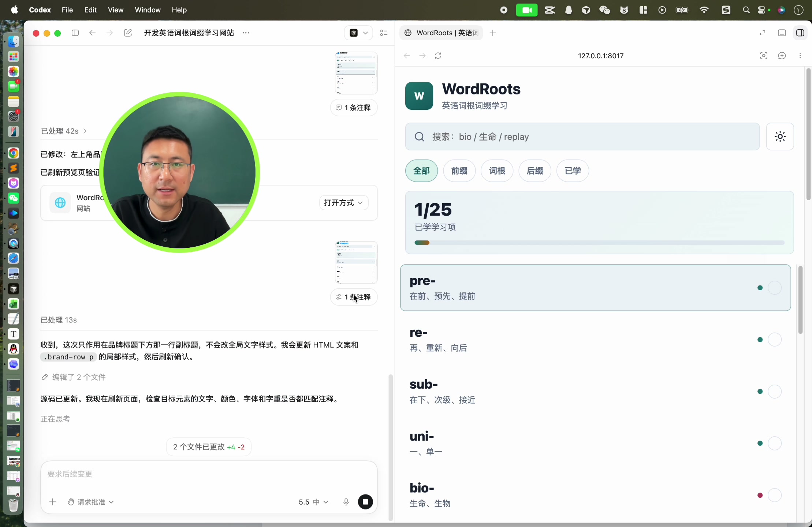Add an annotation with the plus-bubble icon
The width and height of the screenshot is (812, 527).
(x=782, y=56)
